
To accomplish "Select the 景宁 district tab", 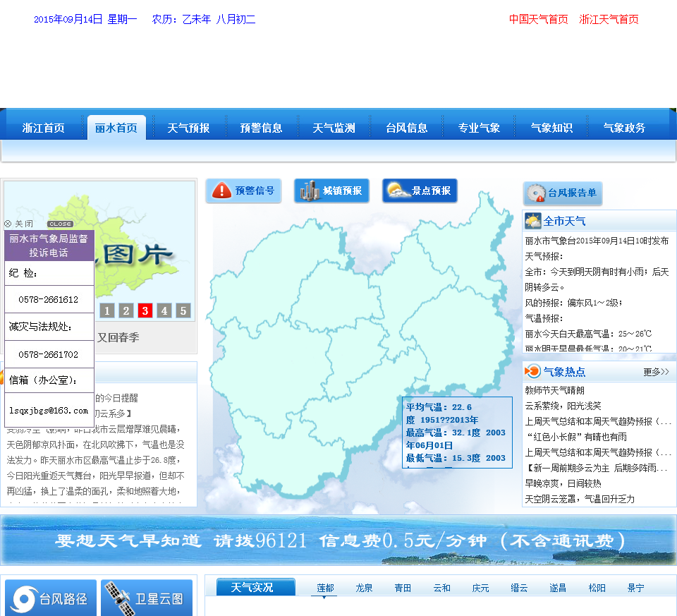I will point(635,588).
